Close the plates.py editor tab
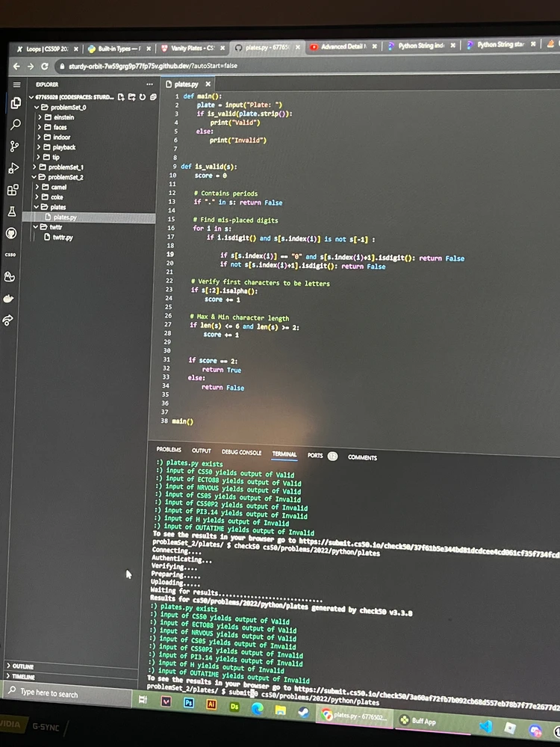Viewport: 560px width, 747px height. click(208, 84)
